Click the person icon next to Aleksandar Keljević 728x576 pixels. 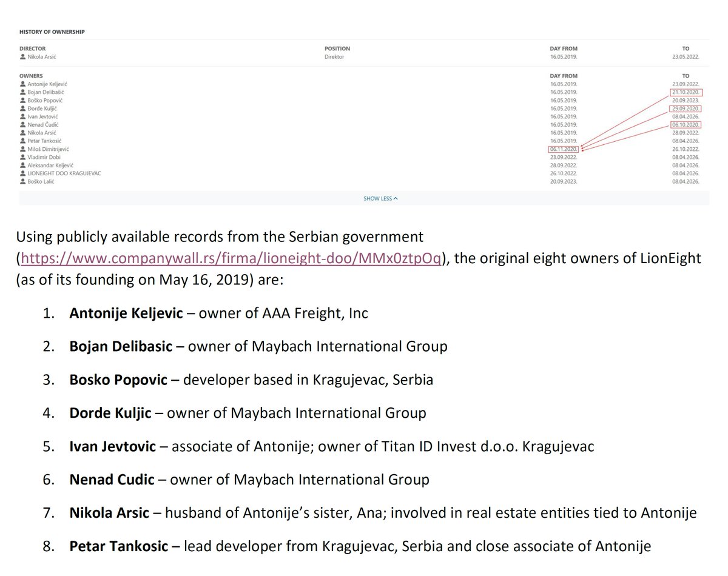point(23,165)
